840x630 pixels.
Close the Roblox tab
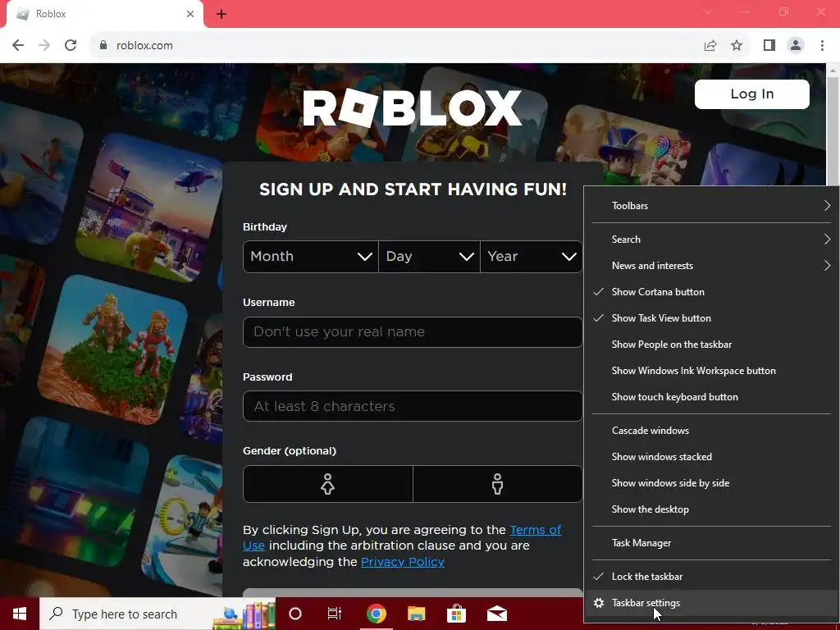point(190,14)
